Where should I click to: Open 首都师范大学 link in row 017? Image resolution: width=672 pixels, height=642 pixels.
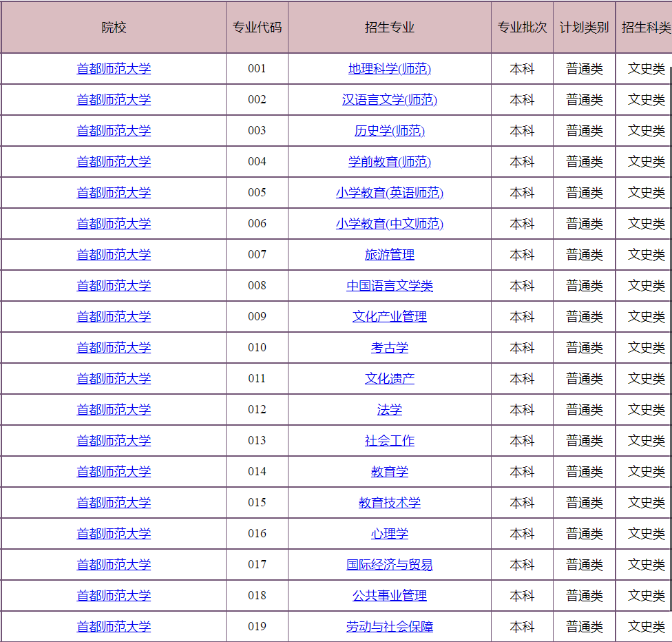[x=114, y=564]
